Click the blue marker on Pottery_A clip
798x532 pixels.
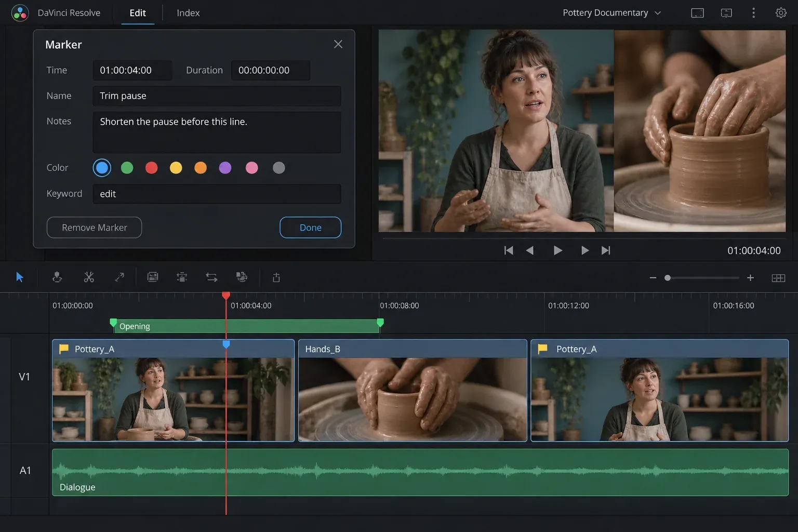point(226,344)
